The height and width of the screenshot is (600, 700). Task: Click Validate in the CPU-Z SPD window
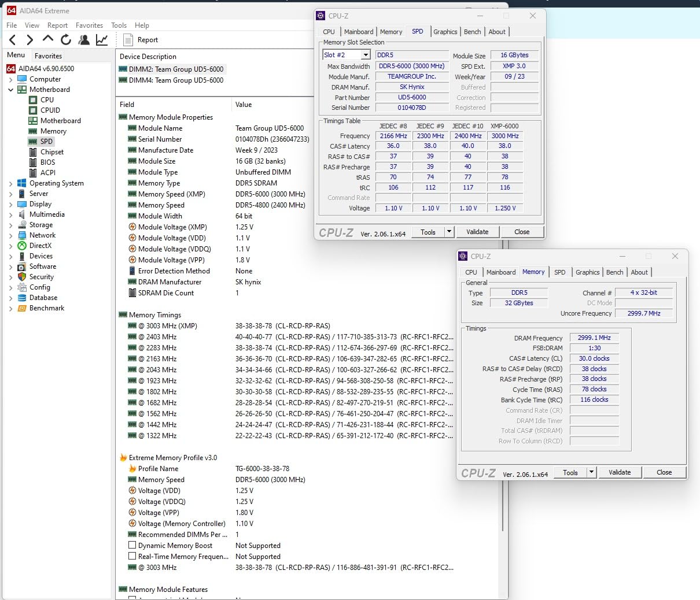pos(477,232)
